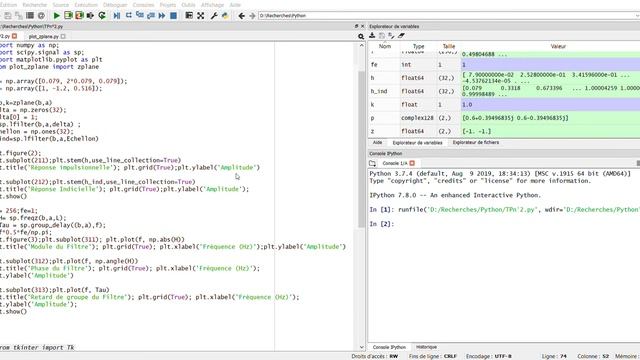The height and width of the screenshot is (360, 640).
Task: Maximize the current pane
Action: click(x=189, y=16)
